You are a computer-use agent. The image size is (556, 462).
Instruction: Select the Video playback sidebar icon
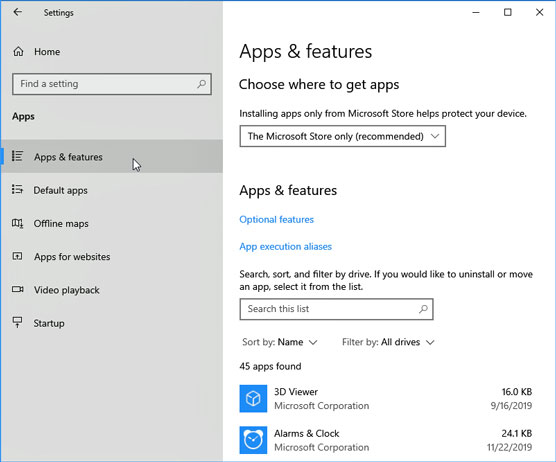pos(18,289)
